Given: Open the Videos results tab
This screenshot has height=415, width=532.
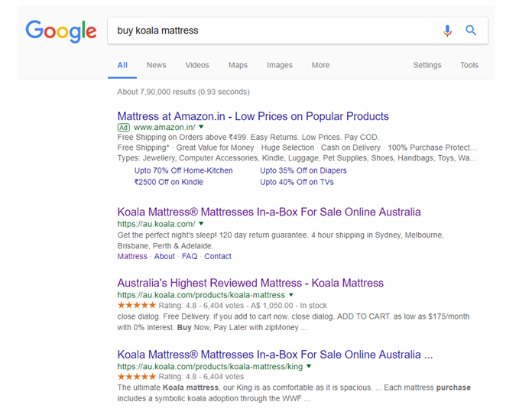Looking at the screenshot, I should click(x=197, y=66).
